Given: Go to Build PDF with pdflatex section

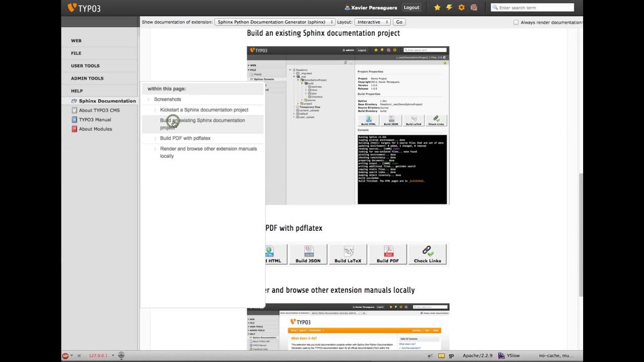Looking at the screenshot, I should click(x=185, y=138).
